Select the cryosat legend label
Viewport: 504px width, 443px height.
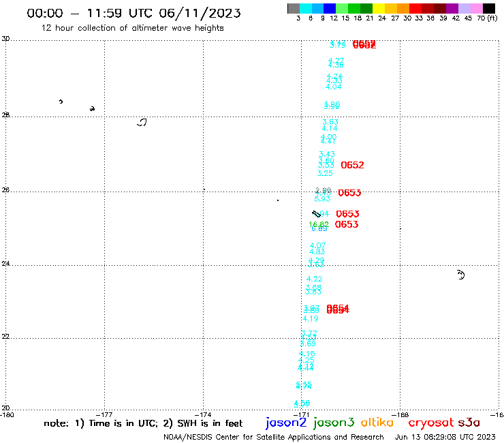430,423
